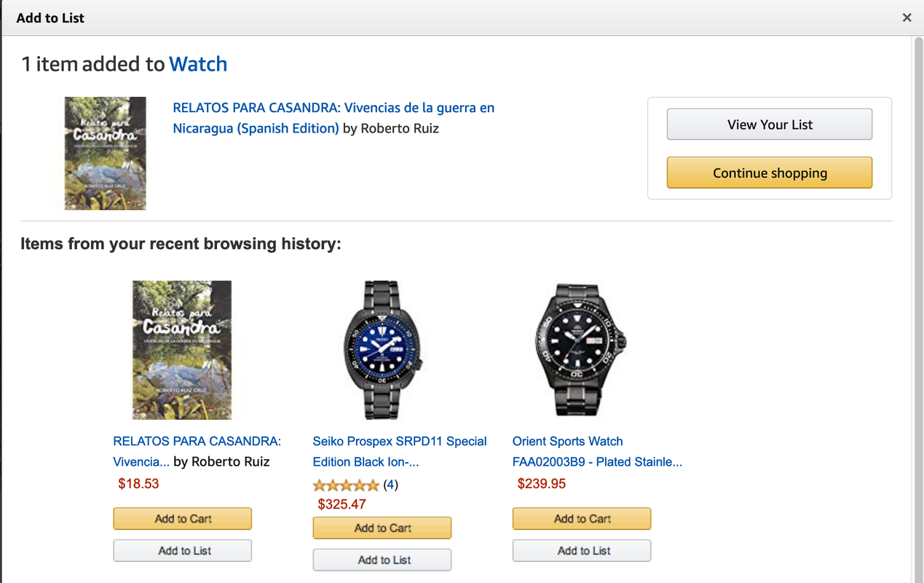
Task: Add the Seiko Prospex watch to cart
Action: coord(382,528)
